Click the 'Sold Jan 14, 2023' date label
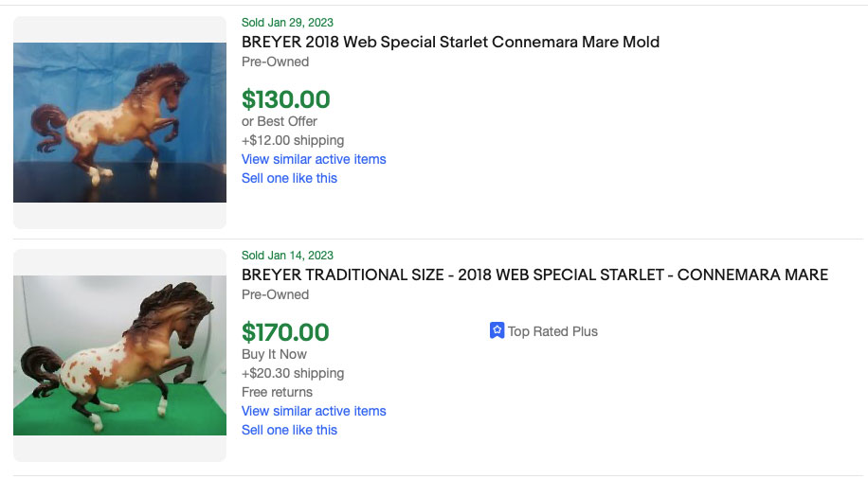 [x=287, y=256]
